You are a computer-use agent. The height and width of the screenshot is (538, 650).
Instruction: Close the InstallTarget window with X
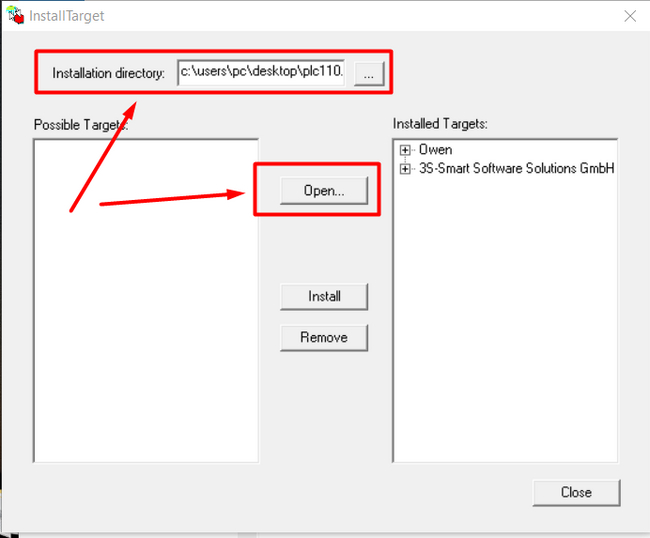point(630,16)
